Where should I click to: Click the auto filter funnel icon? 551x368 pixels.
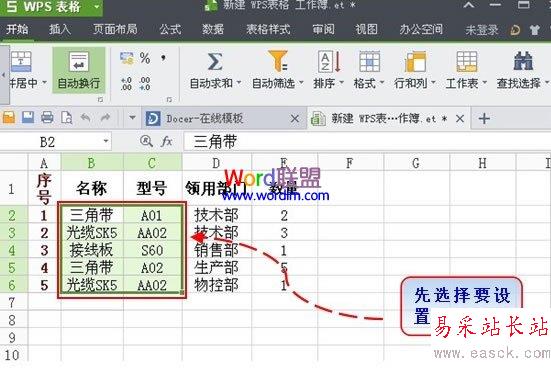pos(278,61)
